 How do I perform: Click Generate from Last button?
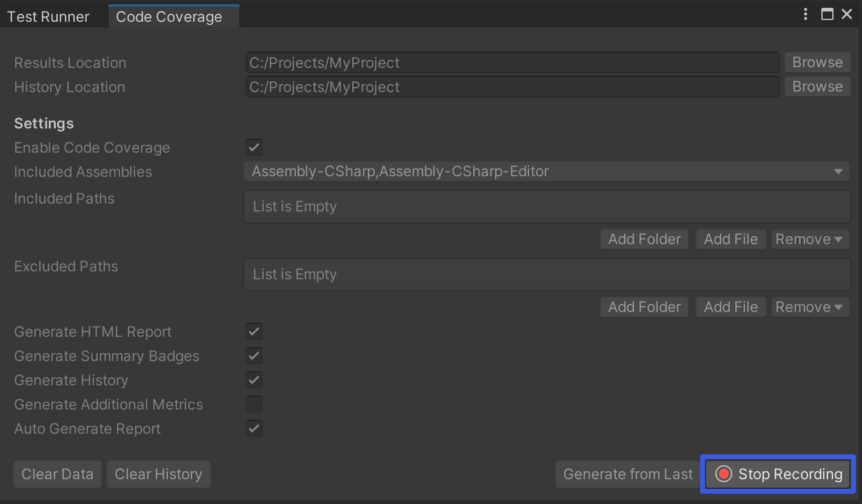coord(627,474)
